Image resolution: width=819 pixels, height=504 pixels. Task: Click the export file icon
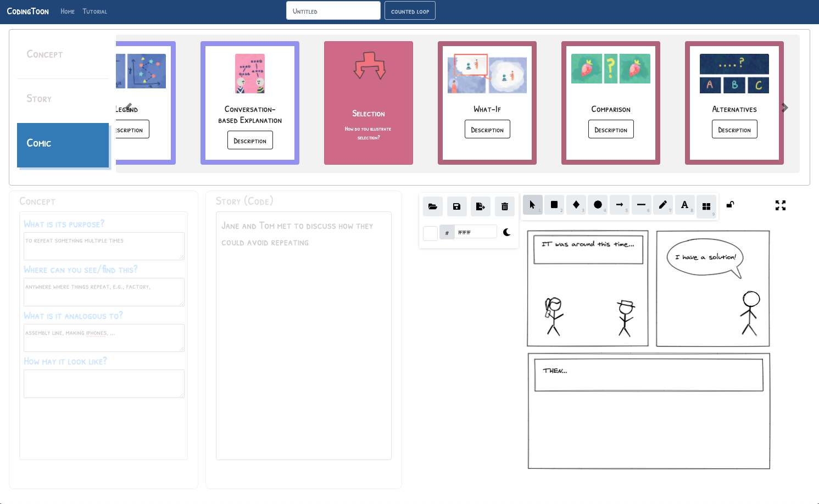click(481, 206)
